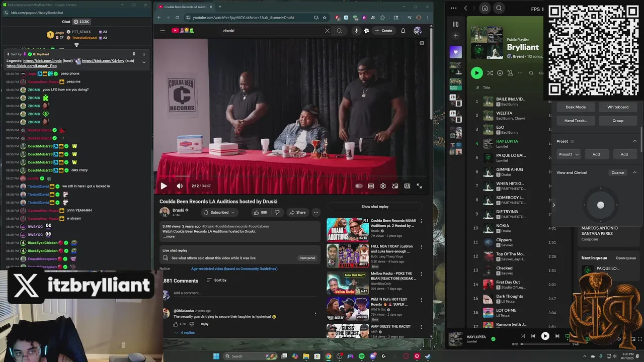Bookmark this page with the star icon
Viewport: 644px width, 362px height.
pos(325,18)
